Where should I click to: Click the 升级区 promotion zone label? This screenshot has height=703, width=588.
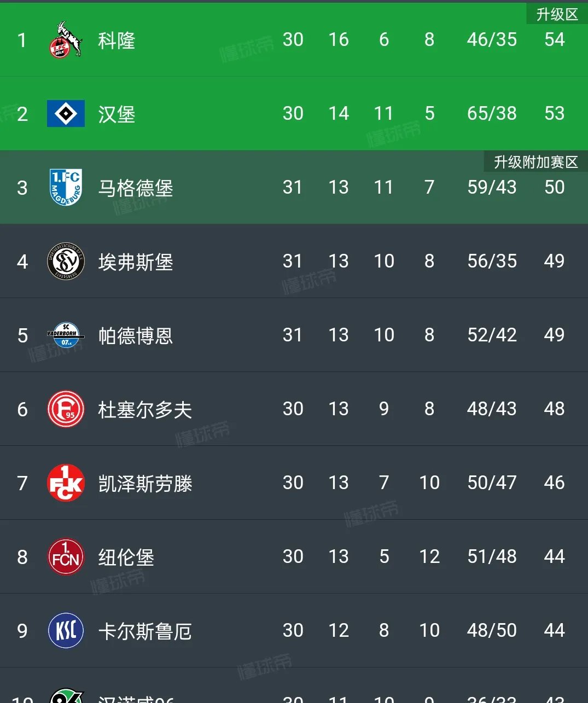pyautogui.click(x=557, y=14)
